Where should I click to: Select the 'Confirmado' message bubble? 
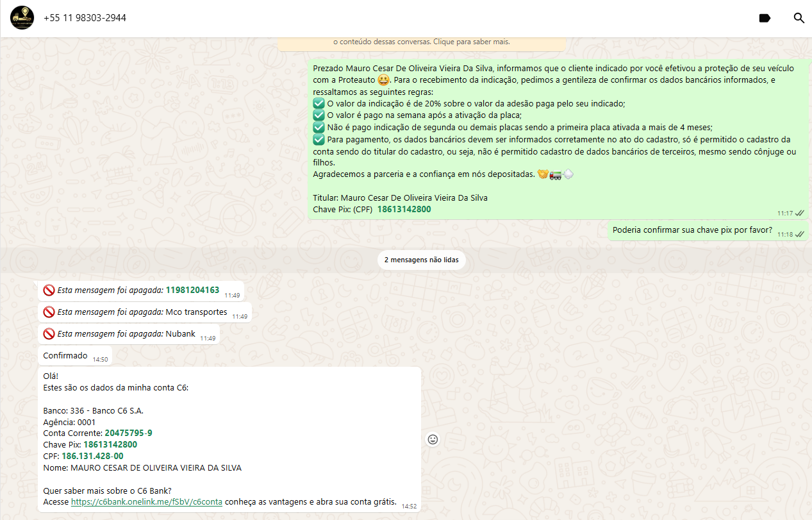pos(65,356)
